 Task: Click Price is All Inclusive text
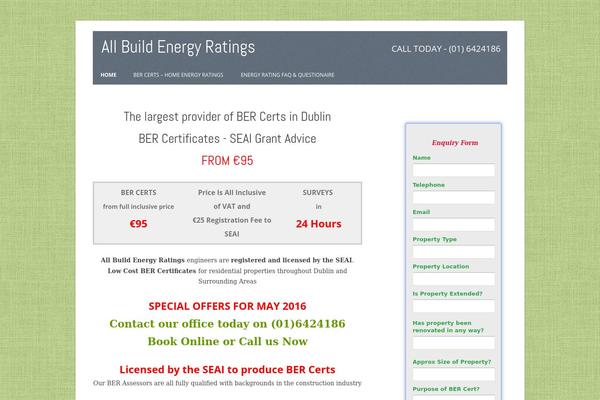coord(232,193)
